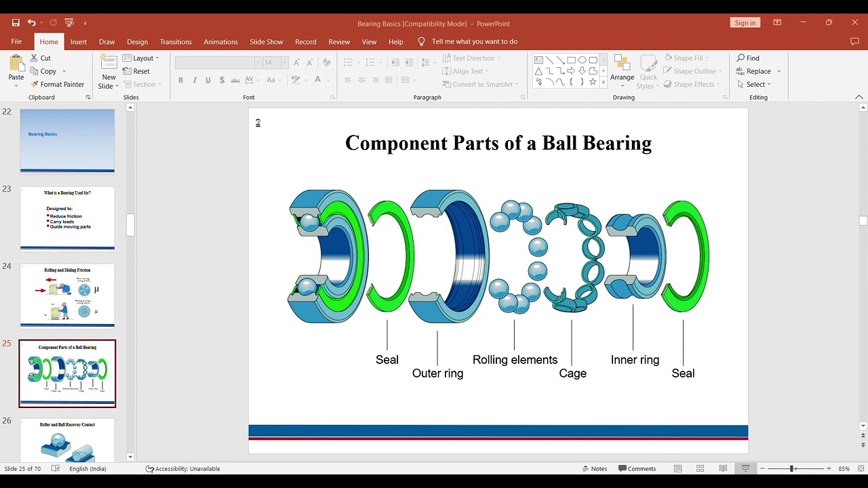868x488 pixels.
Task: Open Notes pane from status bar
Action: click(595, 468)
